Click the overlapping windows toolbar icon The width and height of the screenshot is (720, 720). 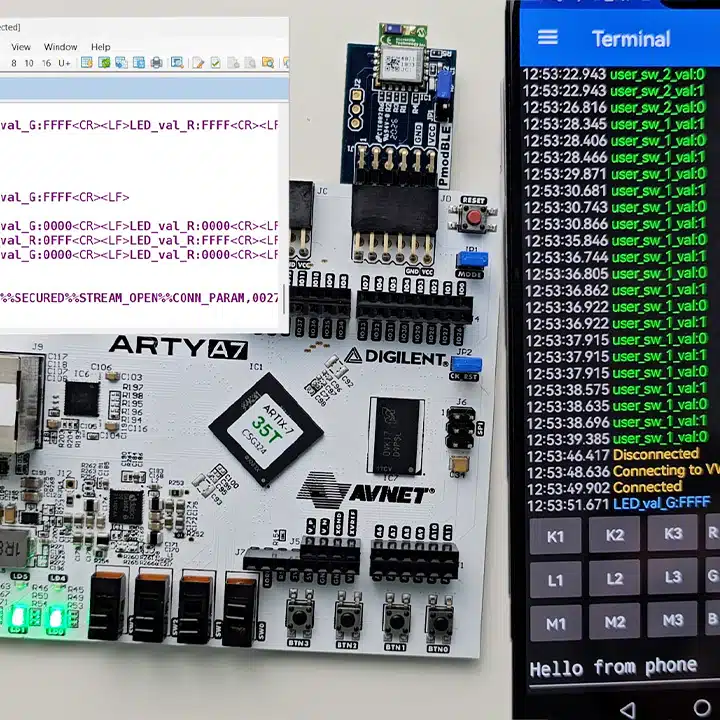(121, 63)
